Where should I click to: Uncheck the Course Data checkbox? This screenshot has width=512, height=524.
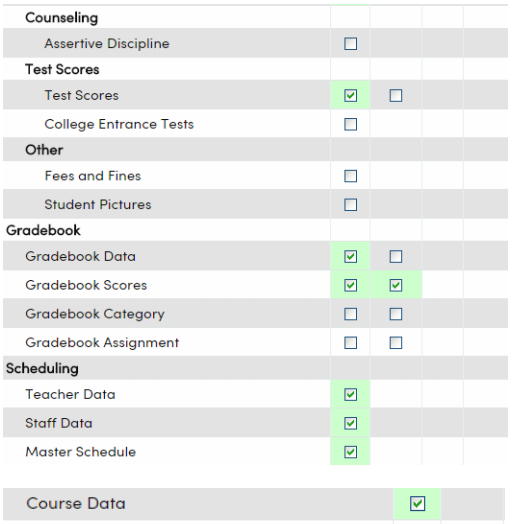[x=417, y=504]
